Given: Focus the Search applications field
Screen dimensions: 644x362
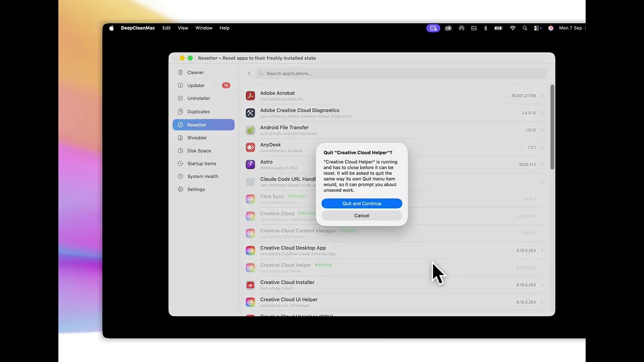Looking at the screenshot, I should point(401,73).
